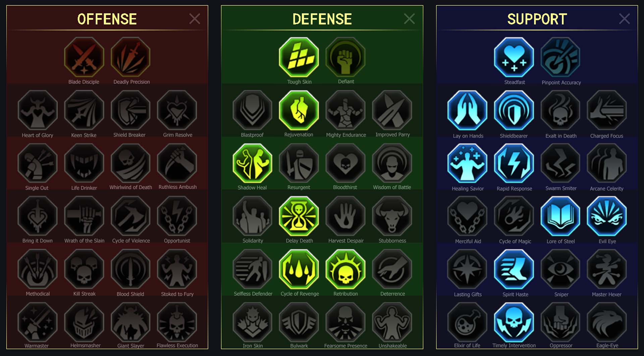Choose the Pinpoint Accuracy mastery
This screenshot has height=356, width=644.
click(x=560, y=57)
